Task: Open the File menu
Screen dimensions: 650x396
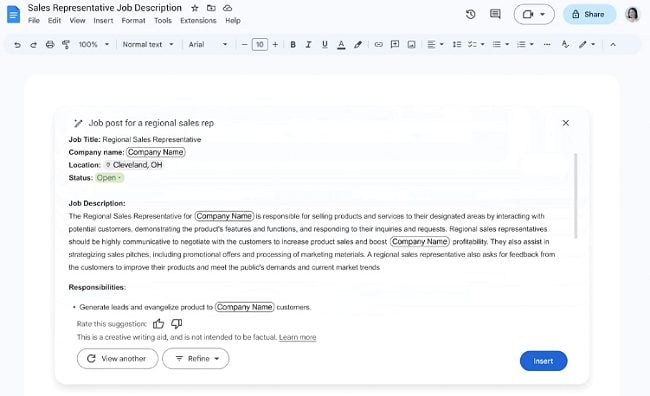Action: click(x=34, y=20)
